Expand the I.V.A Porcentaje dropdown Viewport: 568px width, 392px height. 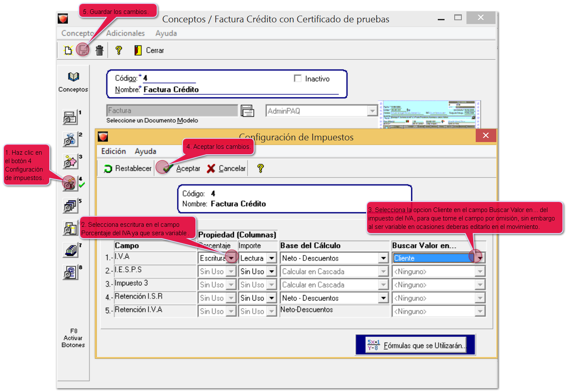(231, 258)
